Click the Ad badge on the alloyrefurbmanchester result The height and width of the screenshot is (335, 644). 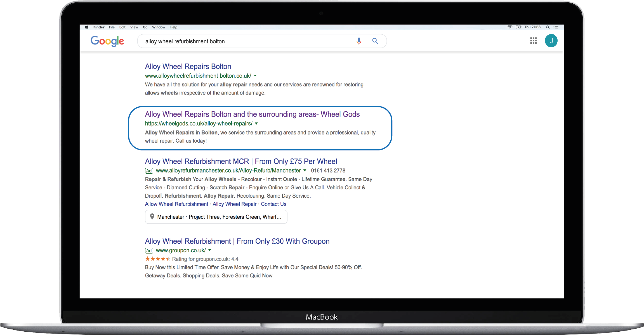click(x=149, y=171)
